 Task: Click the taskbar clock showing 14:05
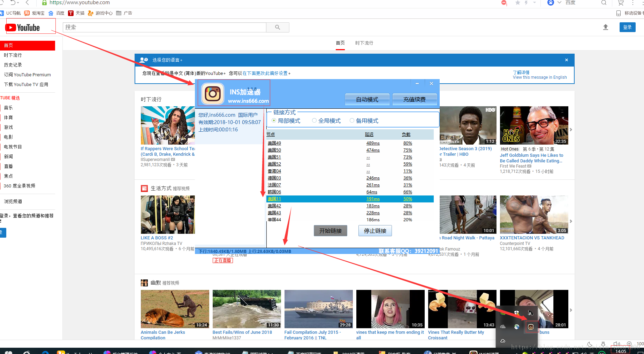point(621,351)
